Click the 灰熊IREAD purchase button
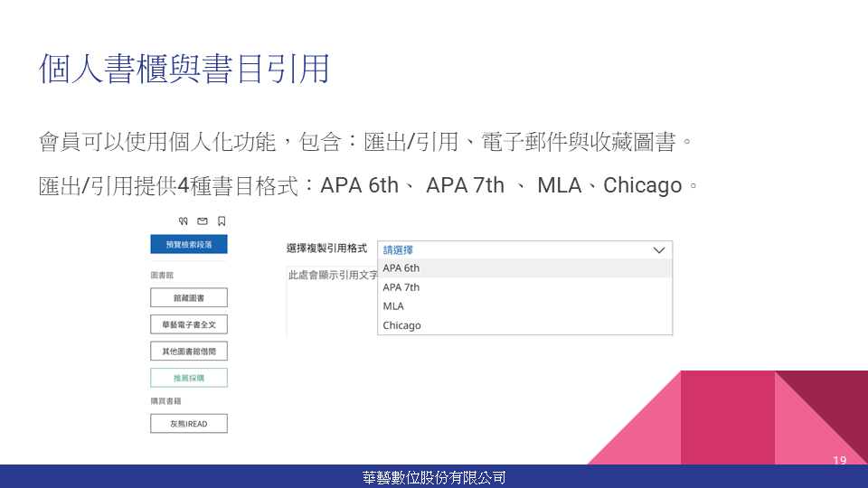This screenshot has width=868, height=488. 189,424
